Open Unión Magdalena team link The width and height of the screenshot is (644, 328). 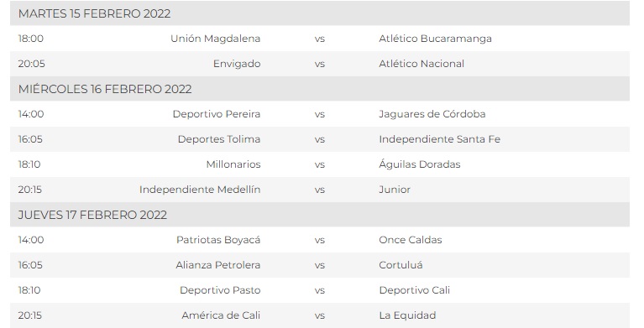point(215,39)
